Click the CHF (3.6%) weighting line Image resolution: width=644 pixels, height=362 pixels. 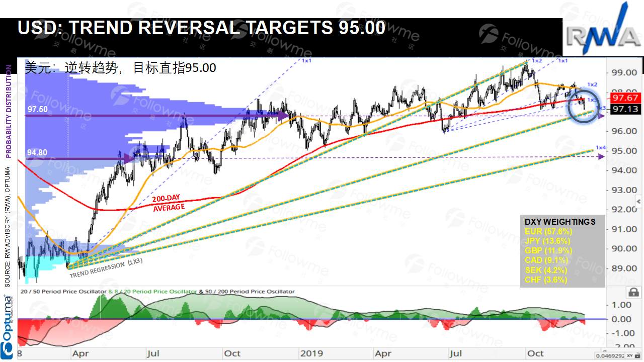(x=546, y=280)
